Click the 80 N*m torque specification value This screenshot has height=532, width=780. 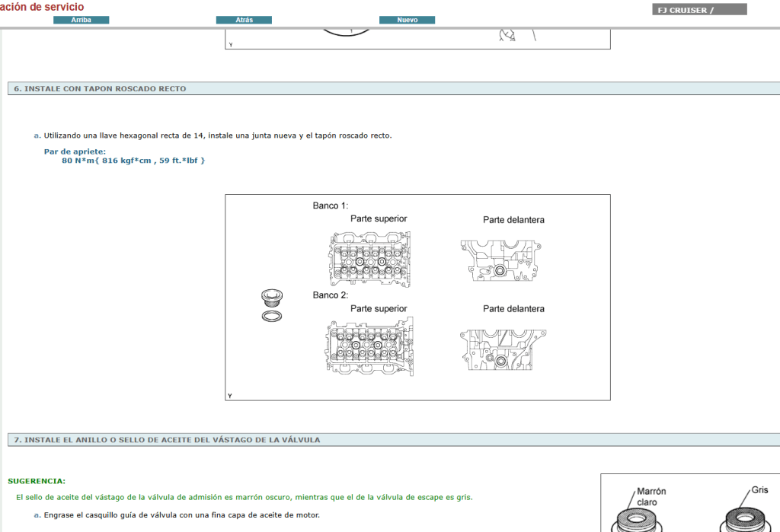(133, 161)
